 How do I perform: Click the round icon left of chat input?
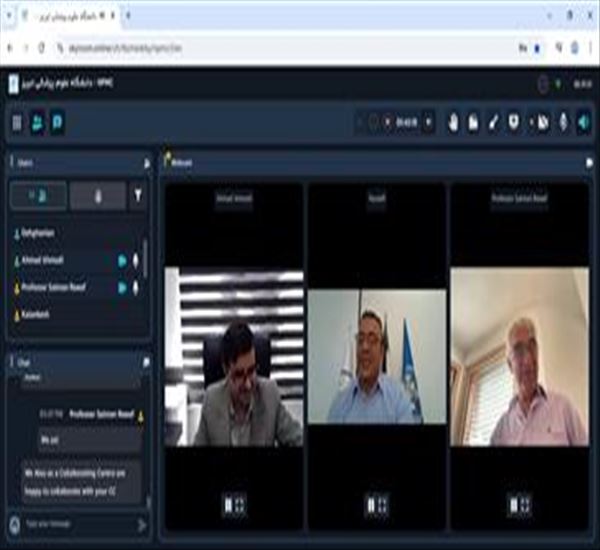click(x=15, y=524)
